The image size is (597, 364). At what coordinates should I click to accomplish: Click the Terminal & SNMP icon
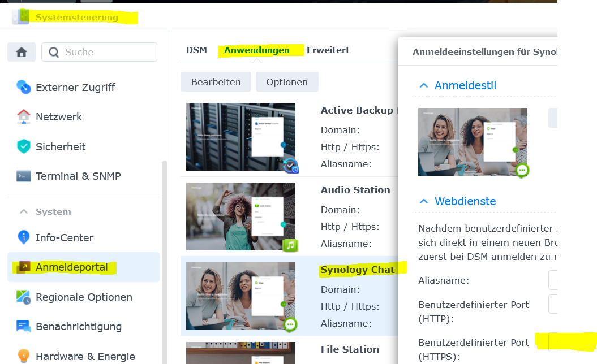pyautogui.click(x=24, y=176)
